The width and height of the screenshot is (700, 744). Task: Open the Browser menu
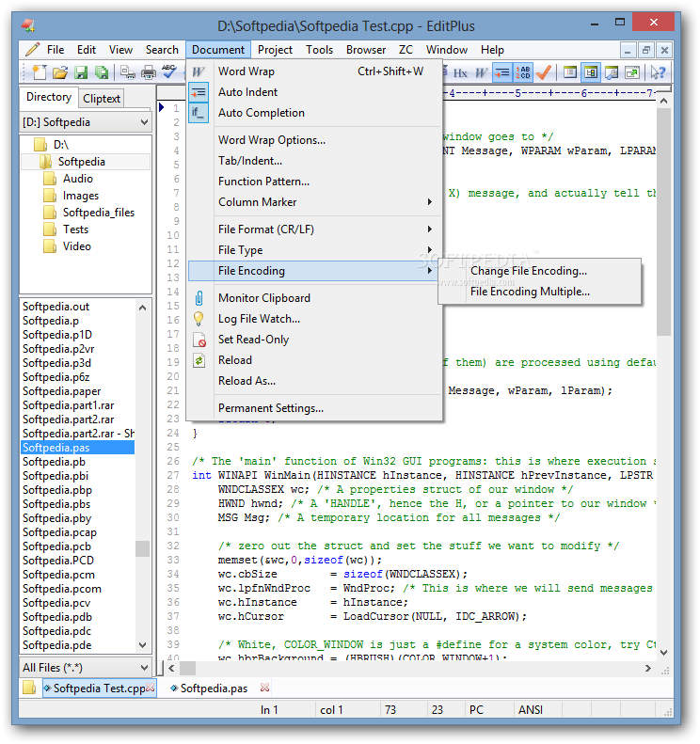(x=366, y=50)
